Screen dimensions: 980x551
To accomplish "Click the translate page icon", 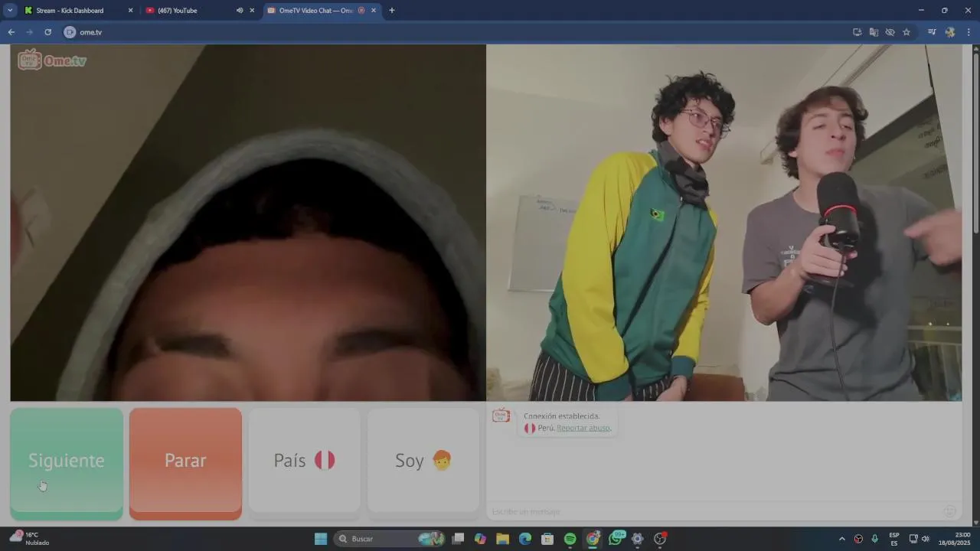I will click(874, 32).
